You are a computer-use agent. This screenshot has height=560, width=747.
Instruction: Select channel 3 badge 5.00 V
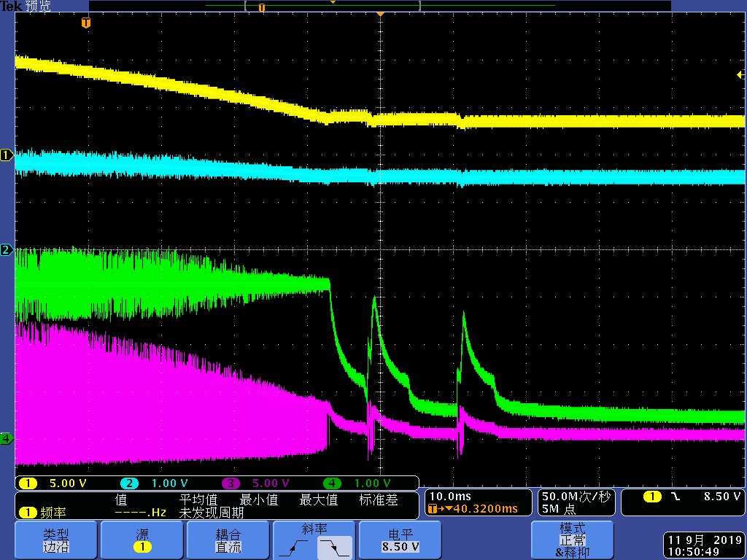tap(256, 483)
